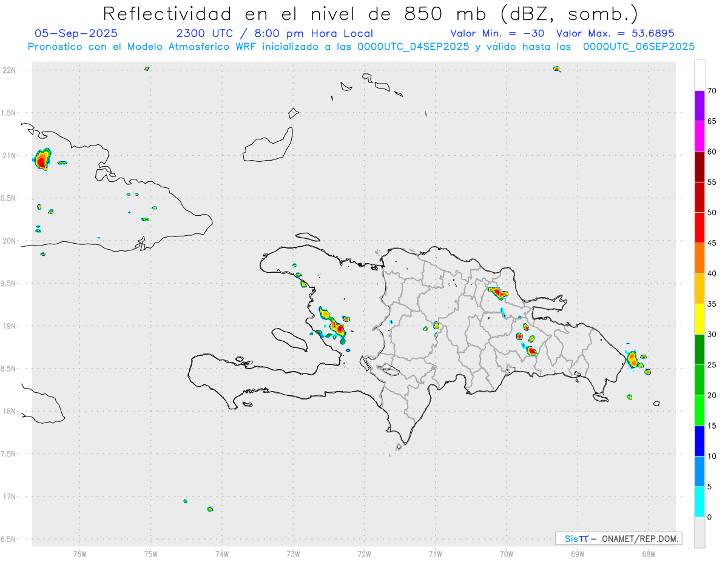
Task: Click the orange 40-45 dBZ legend band
Action: (x=699, y=258)
